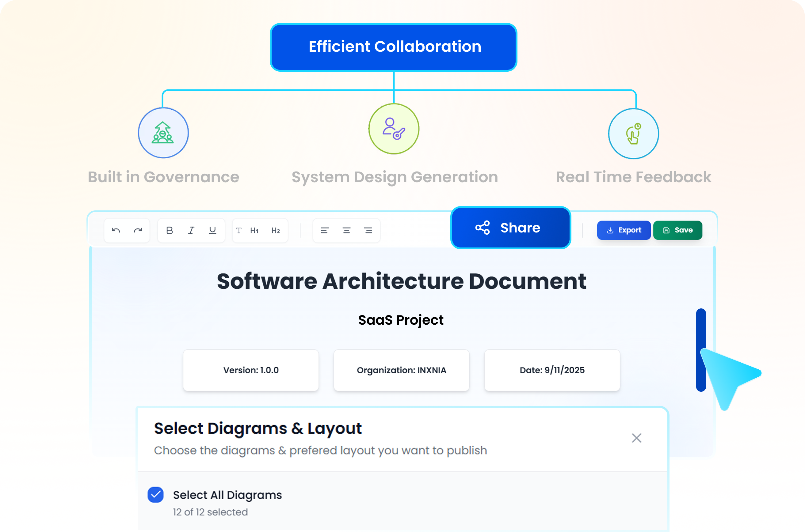The image size is (805, 532).
Task: Click the 12 of 12 selected text
Action: (x=211, y=512)
